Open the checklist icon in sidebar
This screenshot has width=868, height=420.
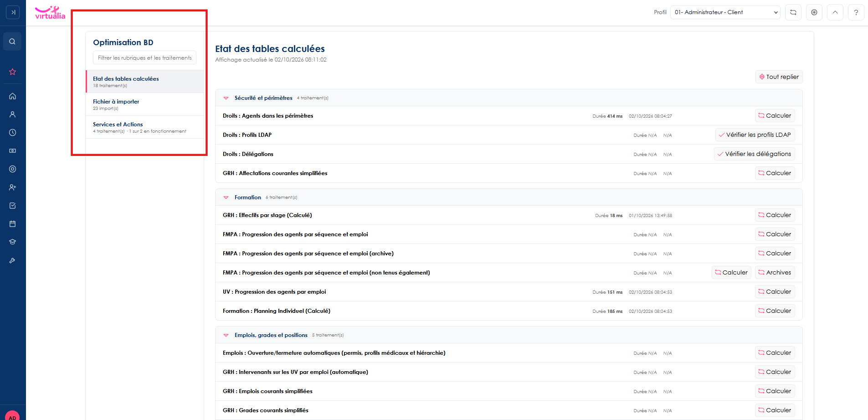pos(12,206)
